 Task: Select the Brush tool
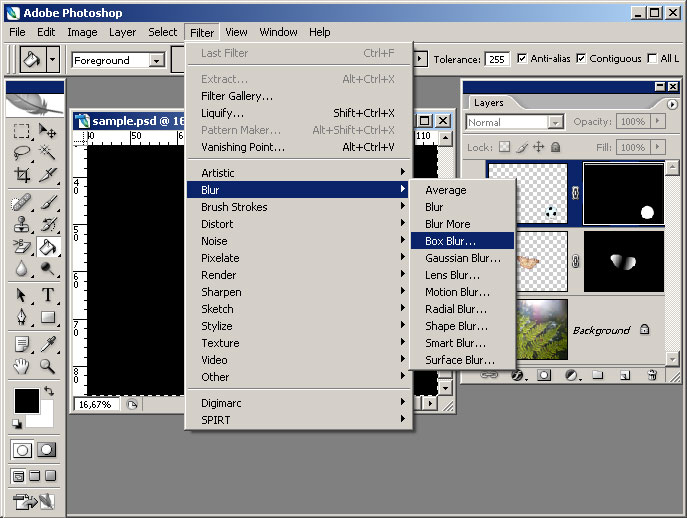pos(47,202)
